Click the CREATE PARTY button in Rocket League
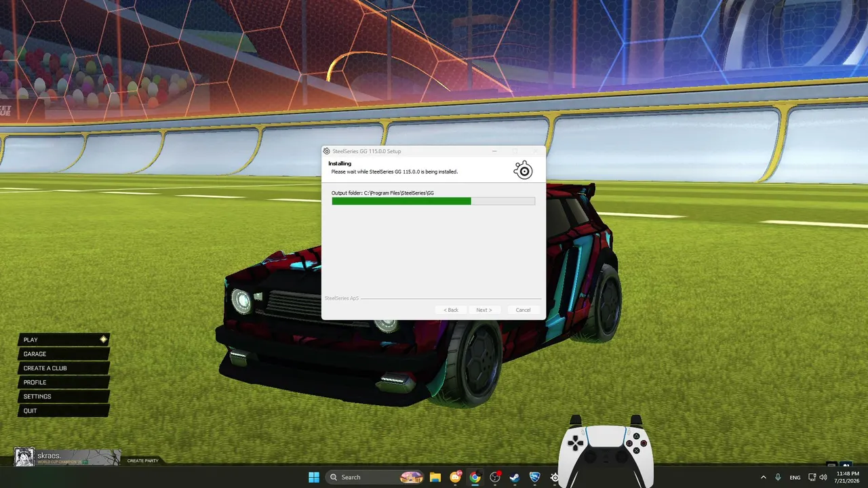 click(142, 461)
